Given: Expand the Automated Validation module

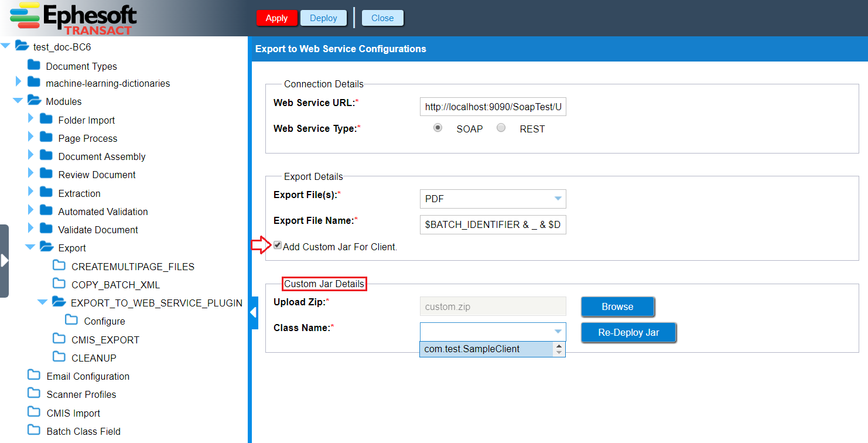Looking at the screenshot, I should 31,210.
